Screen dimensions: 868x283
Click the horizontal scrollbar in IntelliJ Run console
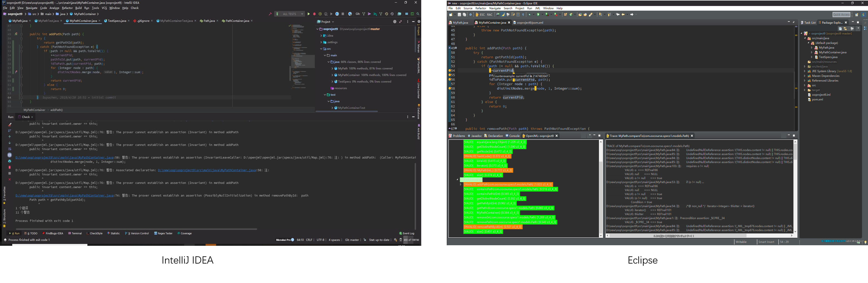pos(136,229)
